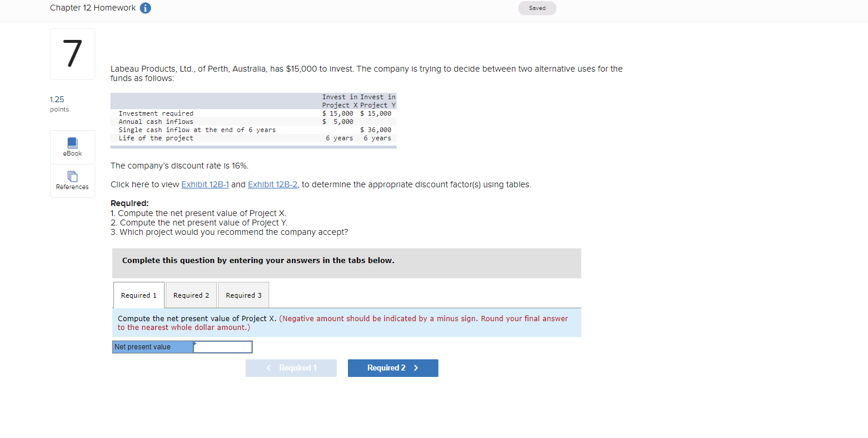Click the Invest in Project X column header

340,101
